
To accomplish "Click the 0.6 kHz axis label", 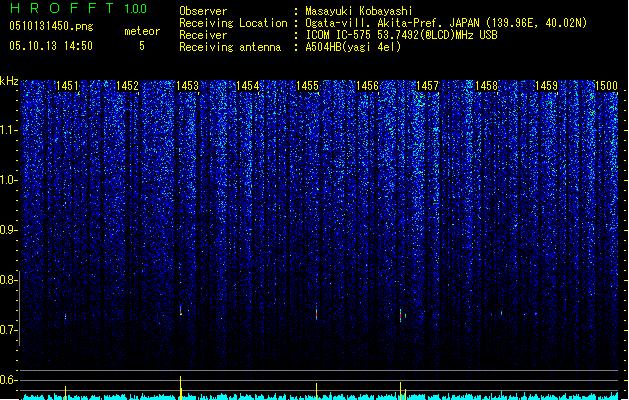I will (x=9, y=380).
